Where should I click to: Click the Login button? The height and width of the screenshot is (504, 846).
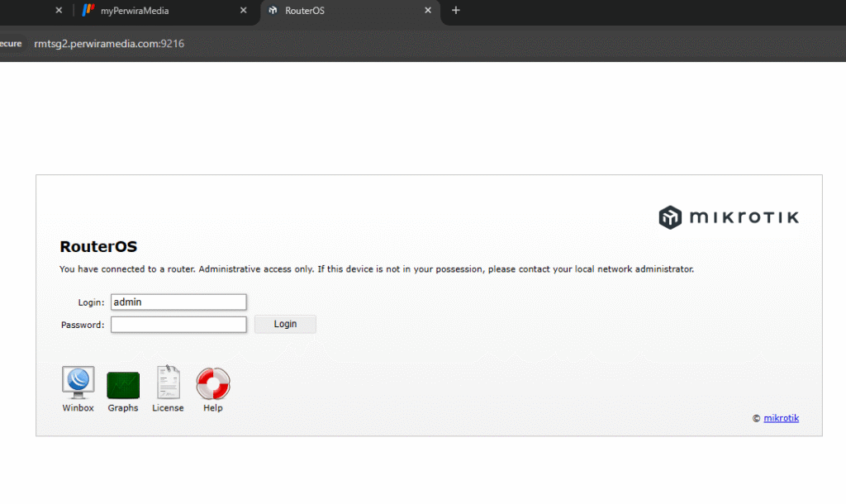point(285,324)
